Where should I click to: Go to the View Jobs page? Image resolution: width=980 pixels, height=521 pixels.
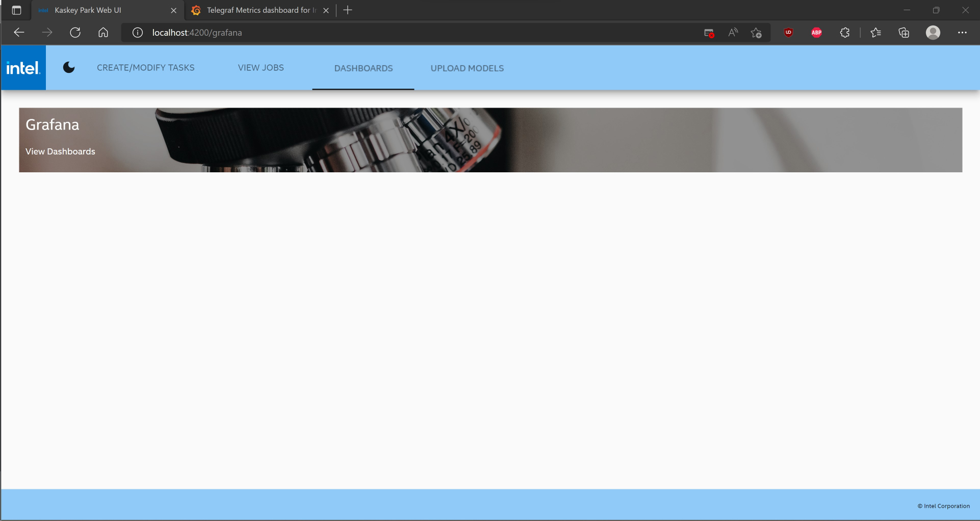(261, 68)
